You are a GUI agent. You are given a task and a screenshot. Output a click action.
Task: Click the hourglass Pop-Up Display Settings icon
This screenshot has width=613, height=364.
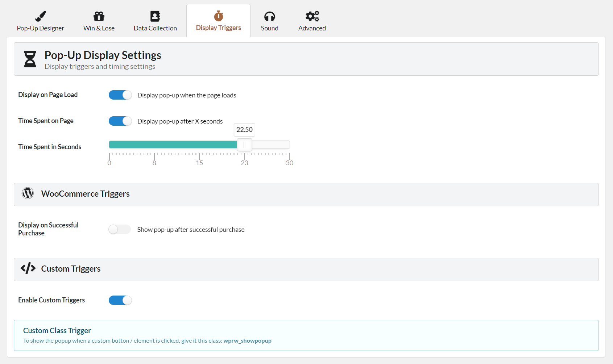coord(30,59)
